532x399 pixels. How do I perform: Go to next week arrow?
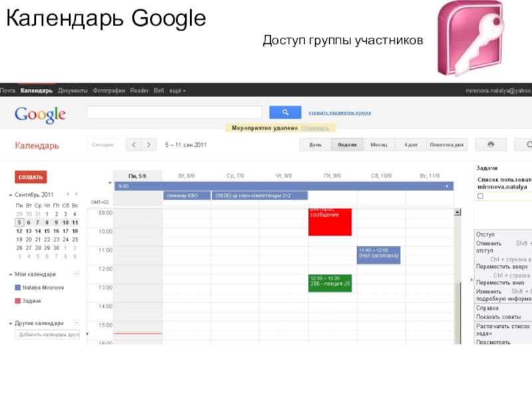tap(148, 144)
